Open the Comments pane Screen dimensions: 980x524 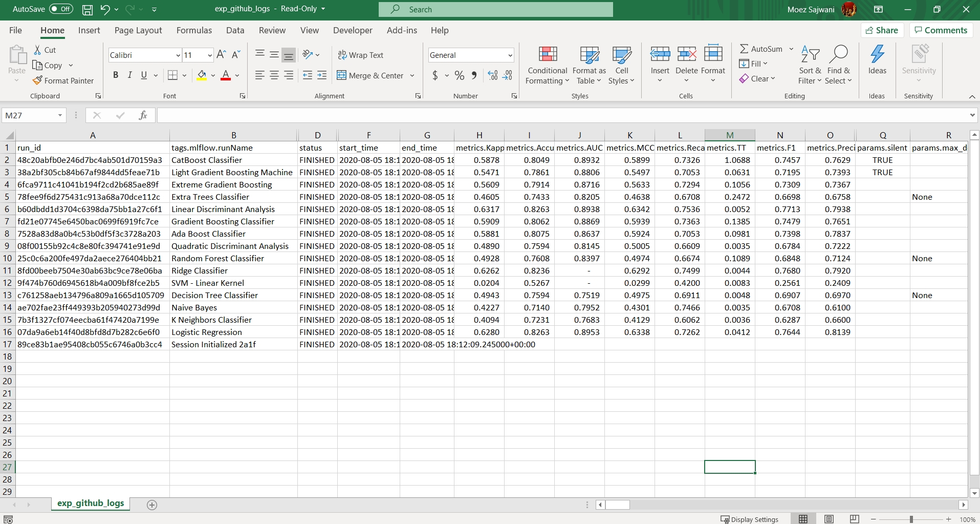[941, 30]
